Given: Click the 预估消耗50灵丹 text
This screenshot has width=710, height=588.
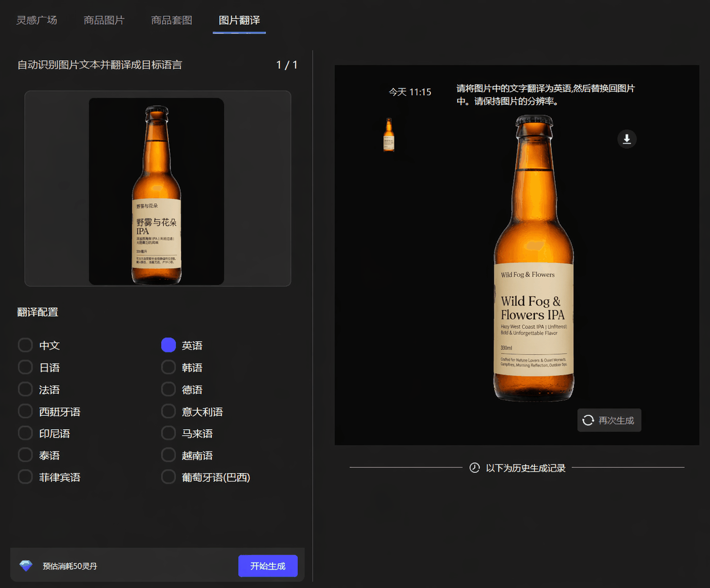Looking at the screenshot, I should point(70,566).
